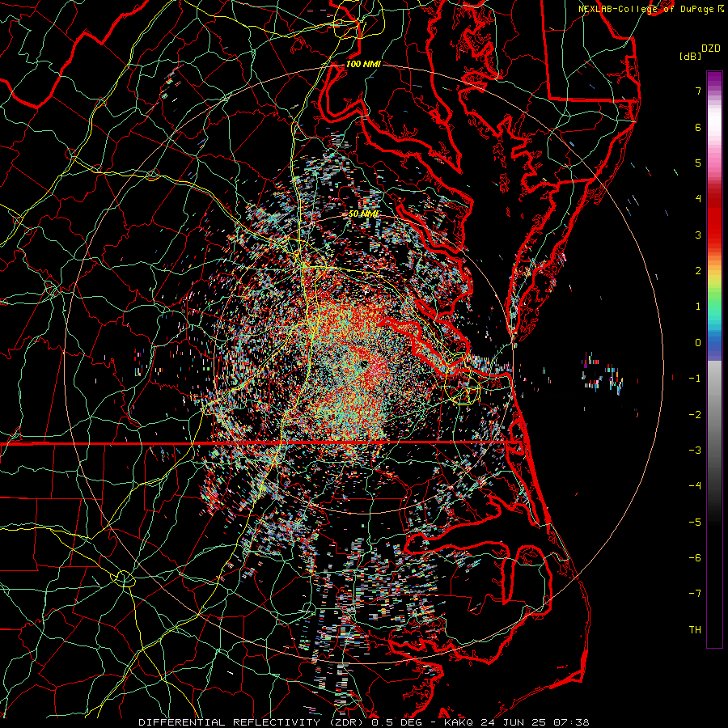Screen dimensions: 728x728
Task: Click the TH threshold label on legend
Action: click(695, 630)
